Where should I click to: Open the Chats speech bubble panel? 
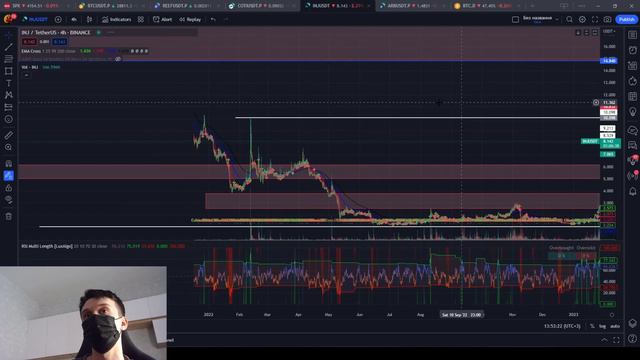pyautogui.click(x=632, y=130)
